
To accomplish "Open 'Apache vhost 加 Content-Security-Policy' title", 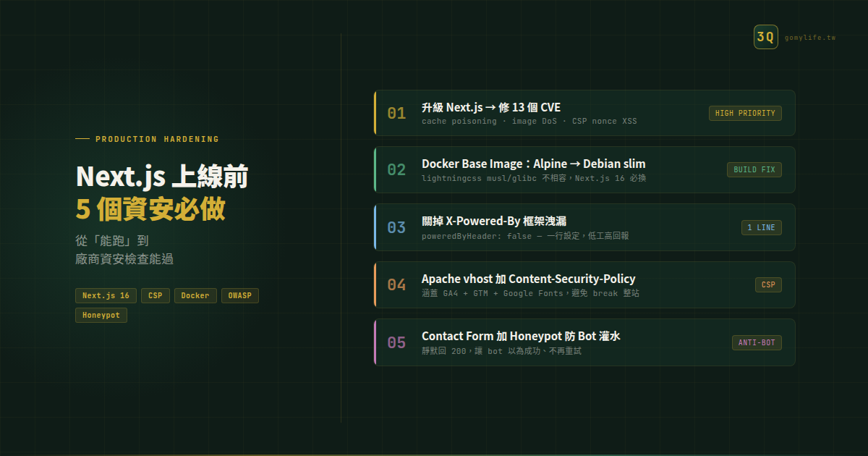I will (529, 279).
